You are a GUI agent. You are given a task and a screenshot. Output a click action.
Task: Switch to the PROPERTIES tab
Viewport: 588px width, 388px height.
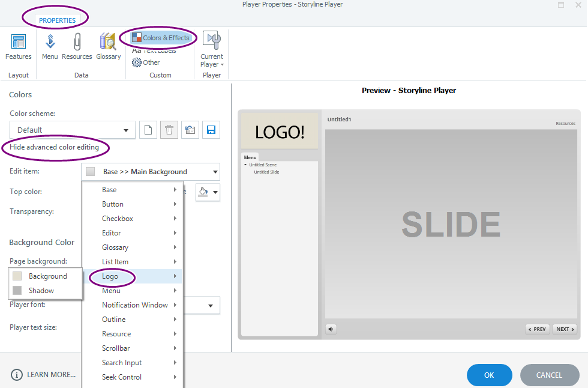tap(58, 20)
